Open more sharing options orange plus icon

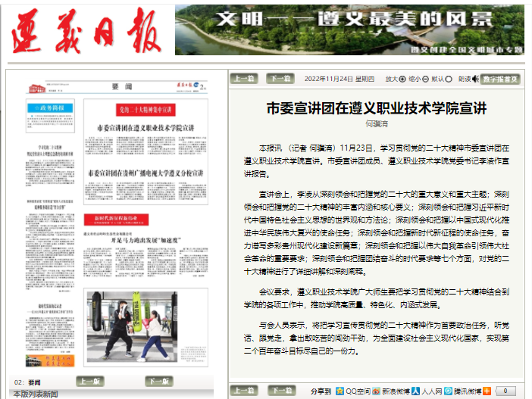point(487,391)
